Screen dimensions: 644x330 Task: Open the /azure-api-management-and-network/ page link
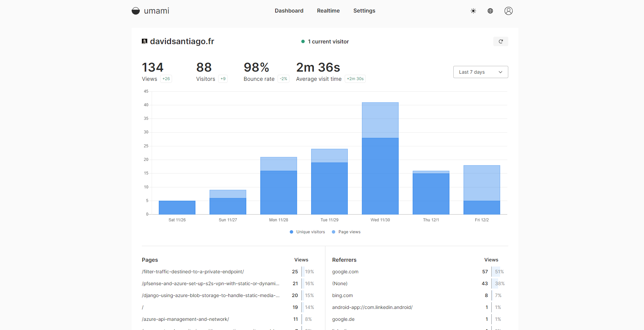185,319
